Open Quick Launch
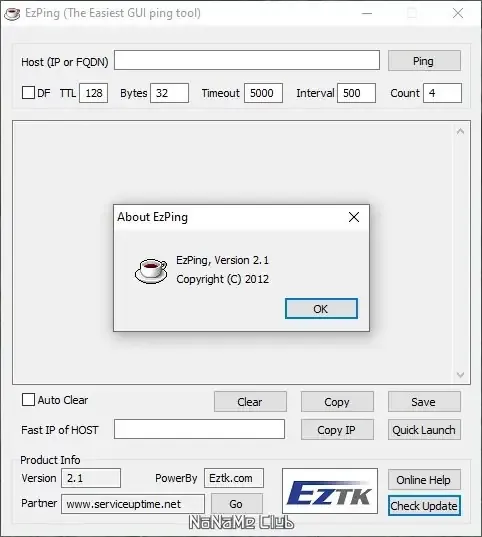Image resolution: width=482 pixels, height=537 pixels. [424, 429]
